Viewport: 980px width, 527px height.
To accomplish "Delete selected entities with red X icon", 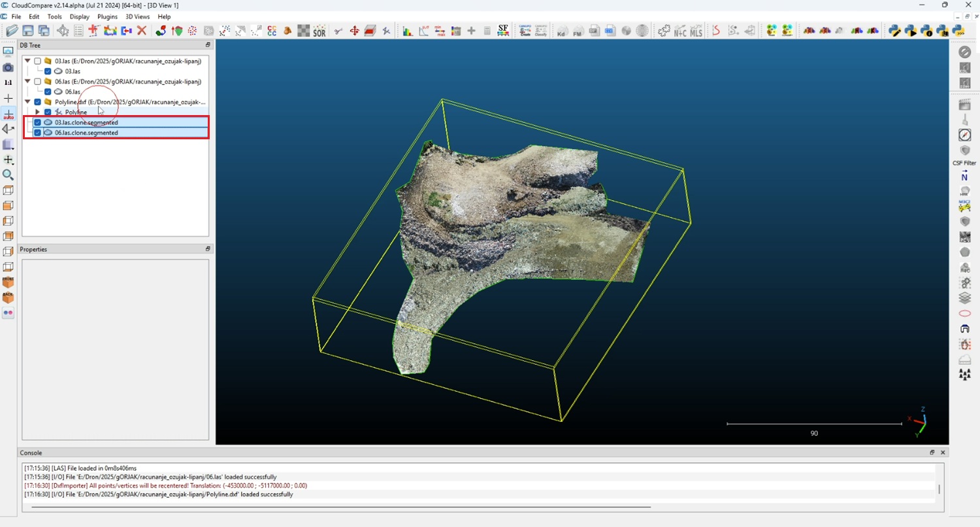I will tap(141, 31).
